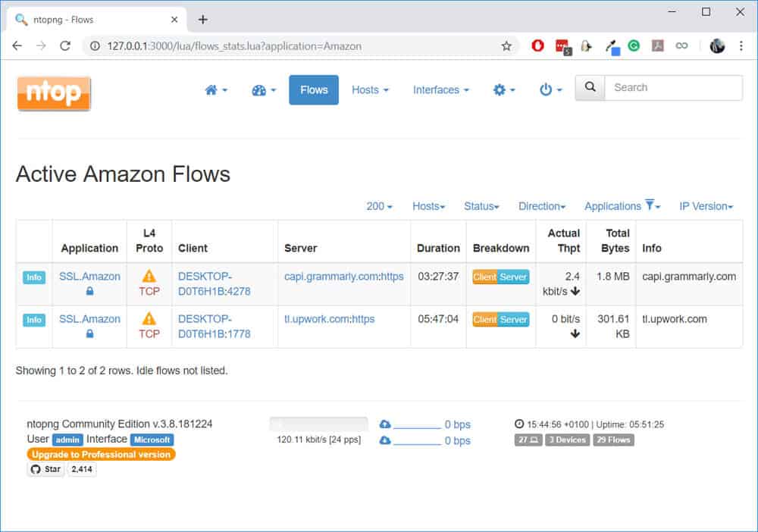Click Upgrade to Professional version button

(x=101, y=454)
